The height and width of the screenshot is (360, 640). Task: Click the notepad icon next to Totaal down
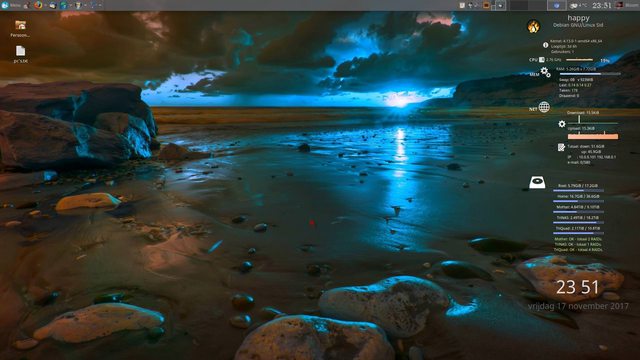pyautogui.click(x=562, y=147)
